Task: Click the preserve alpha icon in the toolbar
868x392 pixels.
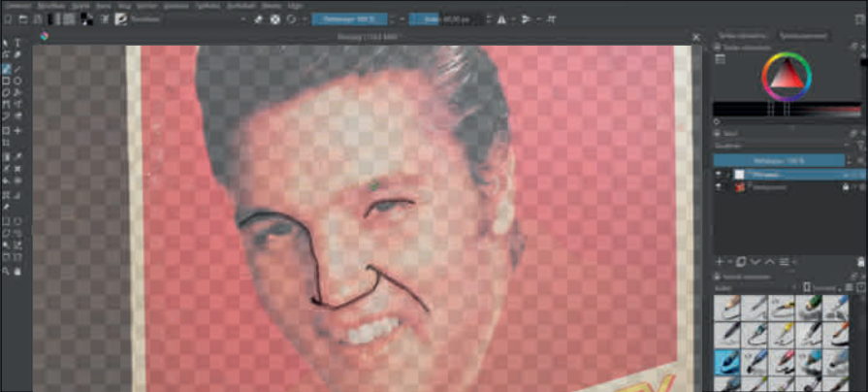Action: click(275, 18)
